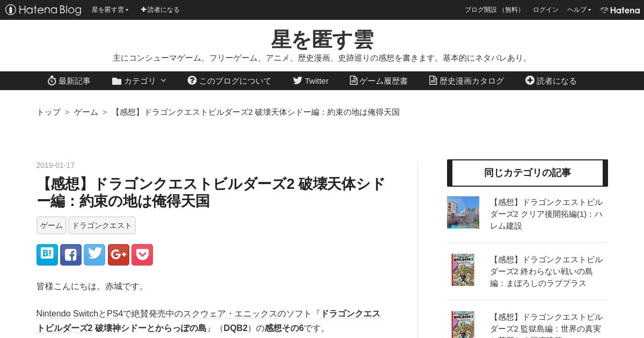644x338 pixels.
Task: Save the article to Pocket
Action: 142,255
